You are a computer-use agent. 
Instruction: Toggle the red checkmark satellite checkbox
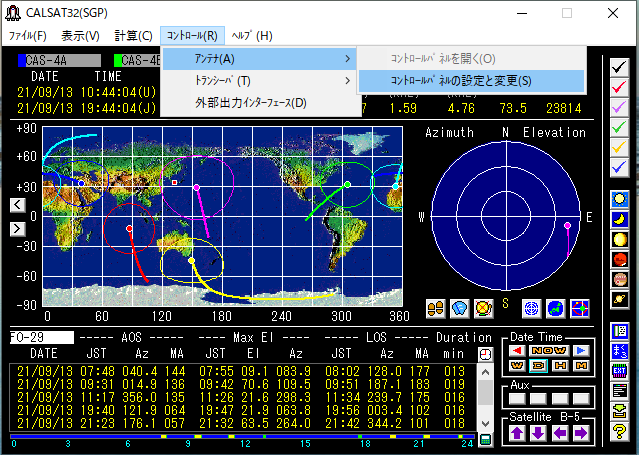click(619, 86)
